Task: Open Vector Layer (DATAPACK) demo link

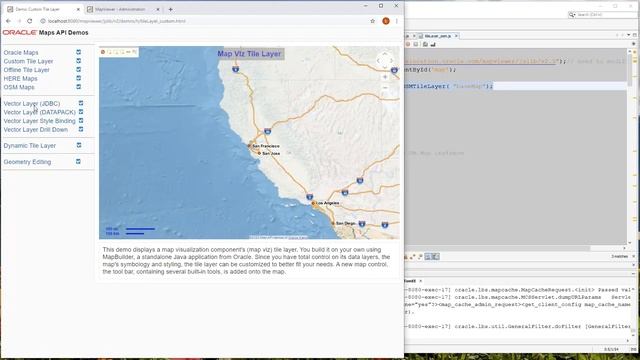Action: [x=40, y=112]
